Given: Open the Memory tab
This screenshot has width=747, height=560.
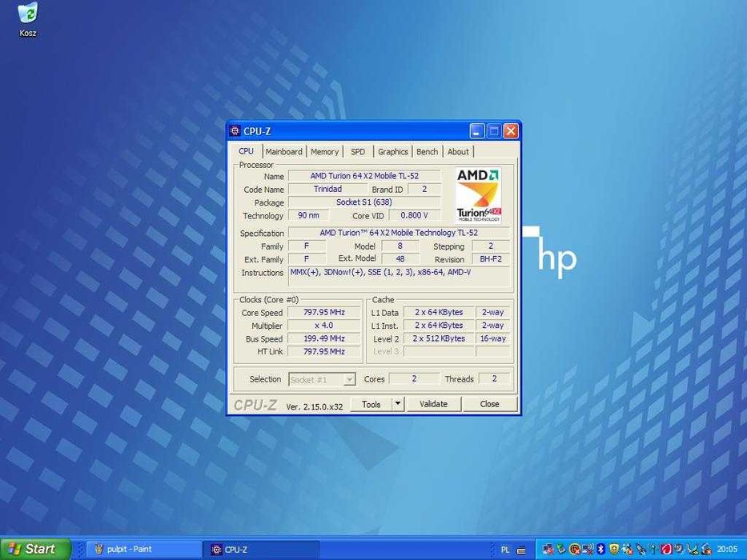Looking at the screenshot, I should [324, 151].
